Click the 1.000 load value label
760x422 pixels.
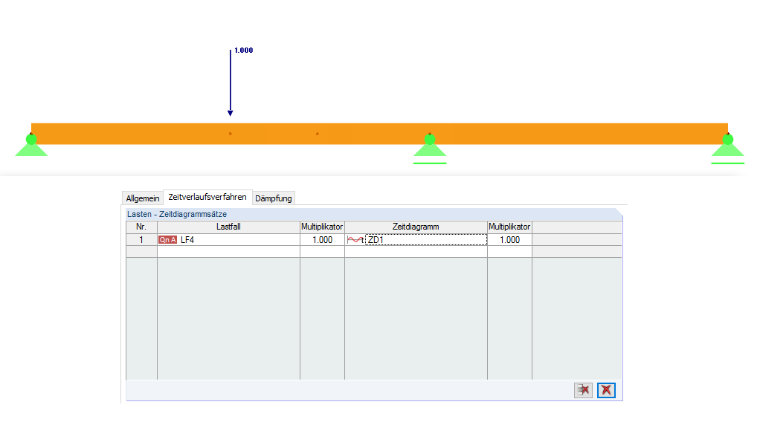point(244,50)
